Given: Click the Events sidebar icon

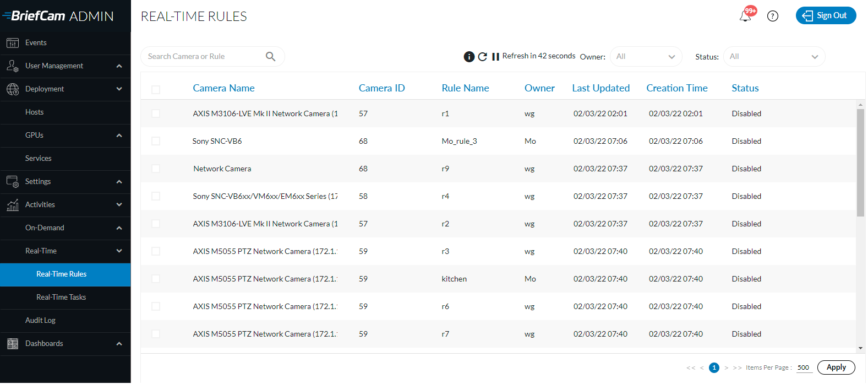Looking at the screenshot, I should 13,43.
